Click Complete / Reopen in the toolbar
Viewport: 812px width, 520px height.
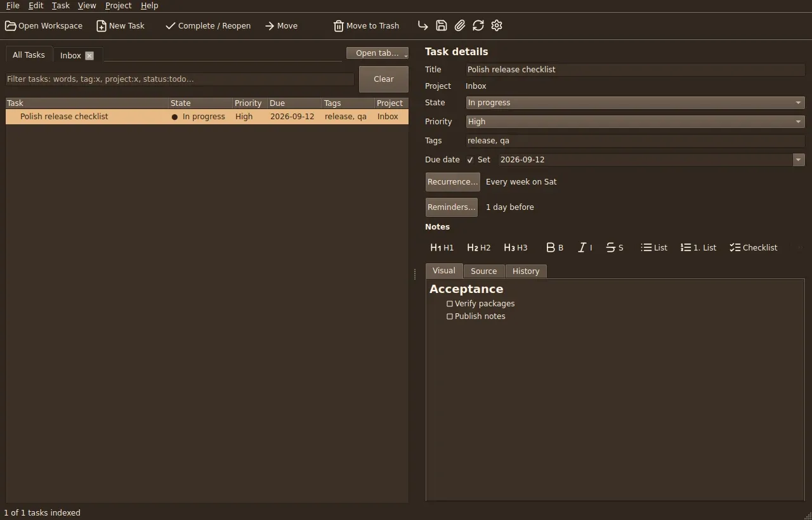coord(208,26)
